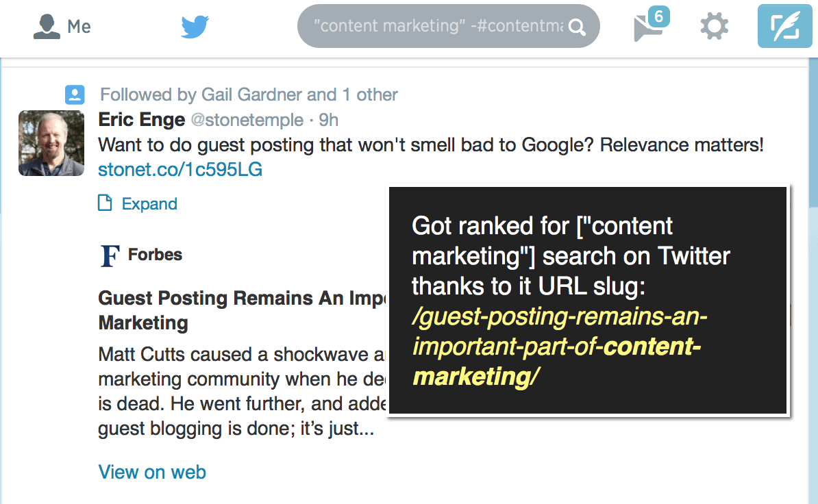Click the 9h tweet timestamp
Screen dimensions: 818x504
328,120
